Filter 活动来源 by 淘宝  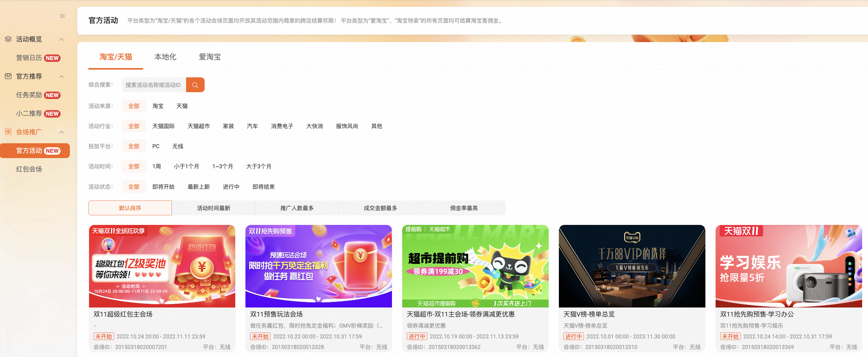point(158,106)
